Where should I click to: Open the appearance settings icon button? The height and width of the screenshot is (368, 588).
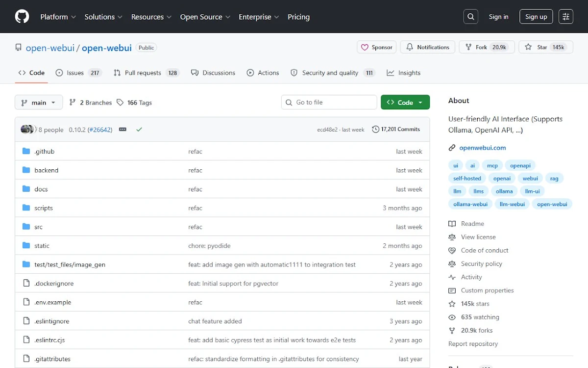pos(566,17)
